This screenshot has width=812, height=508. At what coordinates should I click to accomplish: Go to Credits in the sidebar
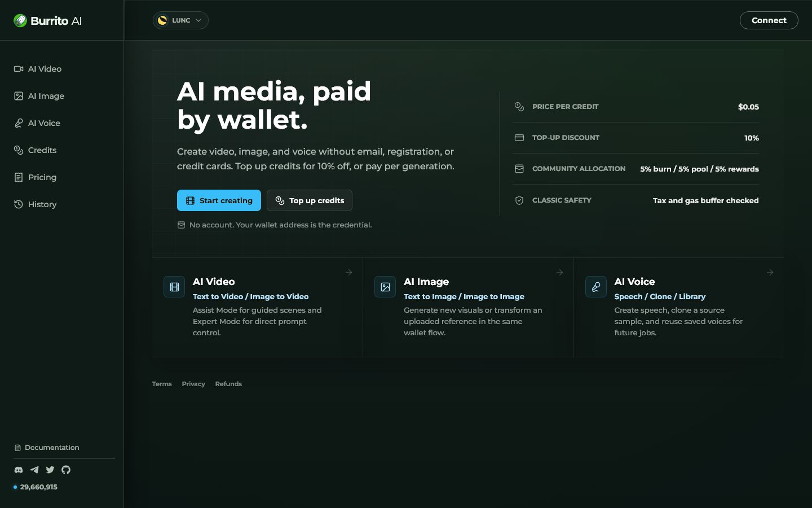tap(36, 150)
